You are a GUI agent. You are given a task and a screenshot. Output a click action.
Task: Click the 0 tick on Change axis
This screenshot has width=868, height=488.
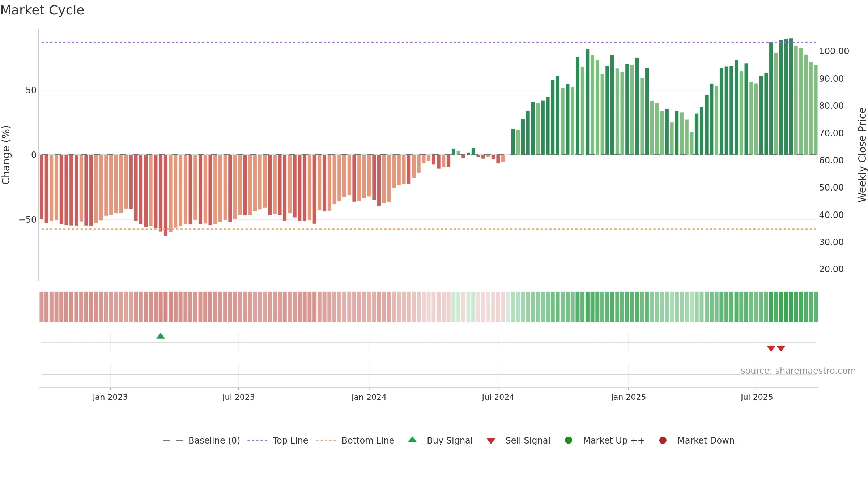click(x=34, y=155)
